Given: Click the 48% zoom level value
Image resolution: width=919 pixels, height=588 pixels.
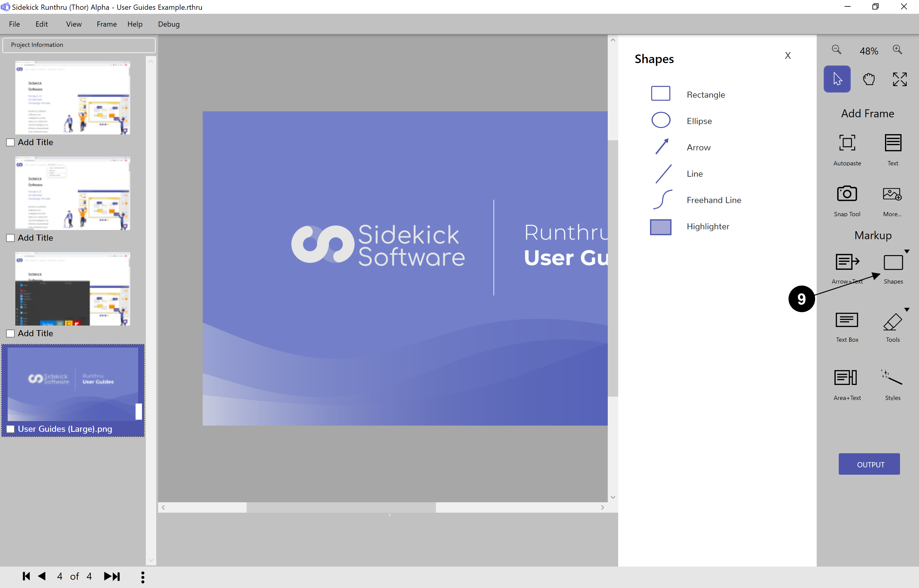Looking at the screenshot, I should tap(868, 51).
